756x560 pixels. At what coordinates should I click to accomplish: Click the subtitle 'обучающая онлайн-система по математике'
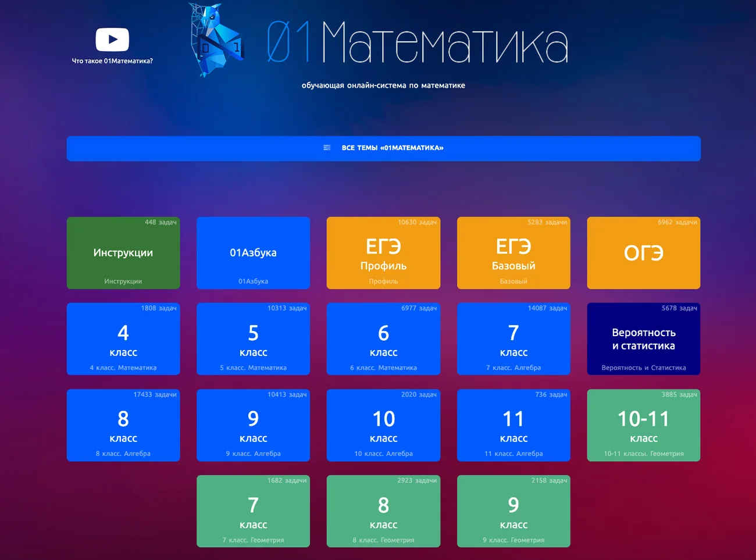coord(383,85)
